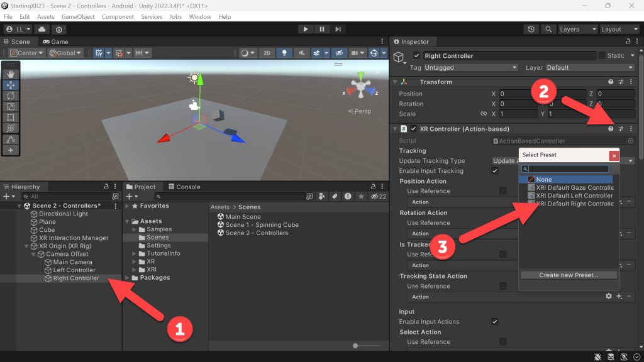Select XRI Default Gaze Controller preset
Screen dimensions: 644x362
point(570,187)
